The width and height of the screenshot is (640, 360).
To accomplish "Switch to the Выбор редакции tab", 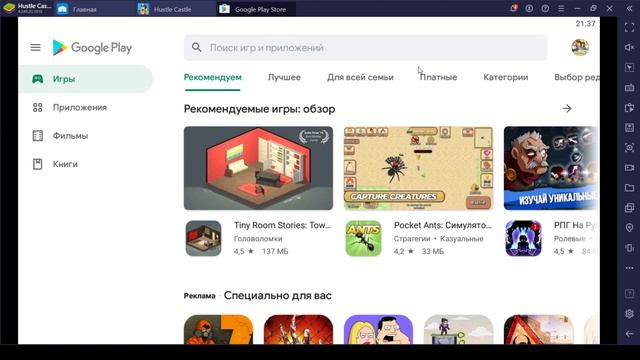I will pos(577,77).
